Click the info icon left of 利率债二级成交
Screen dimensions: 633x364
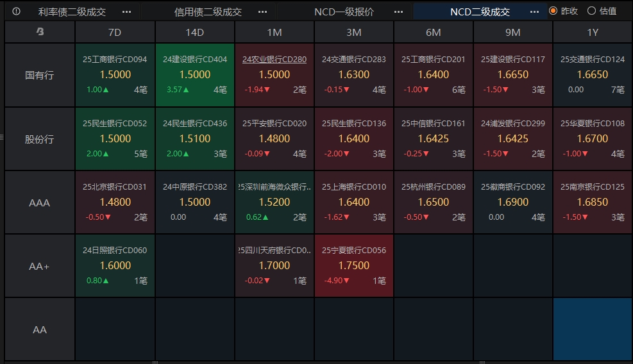pyautogui.click(x=16, y=12)
